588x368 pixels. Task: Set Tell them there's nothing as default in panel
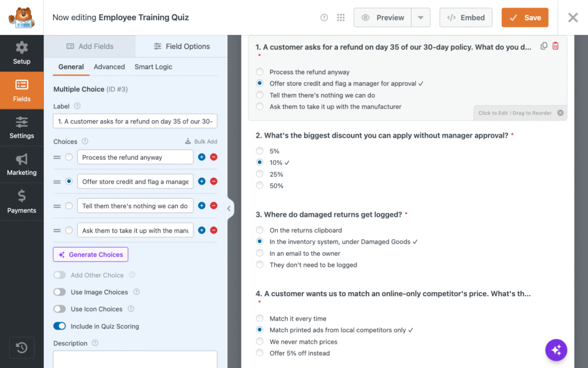point(69,206)
